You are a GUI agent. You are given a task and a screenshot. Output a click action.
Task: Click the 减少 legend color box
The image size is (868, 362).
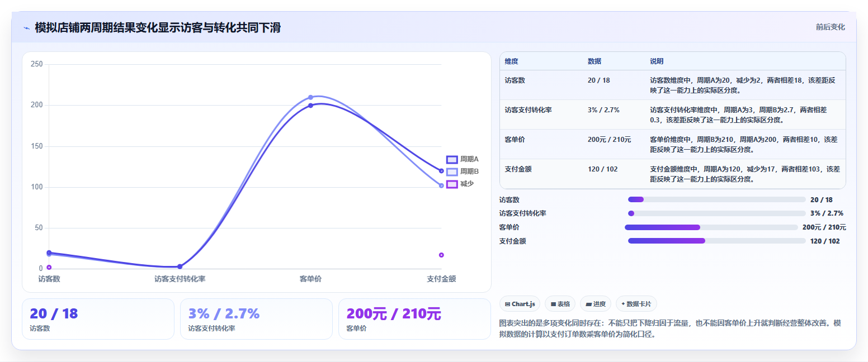click(452, 184)
